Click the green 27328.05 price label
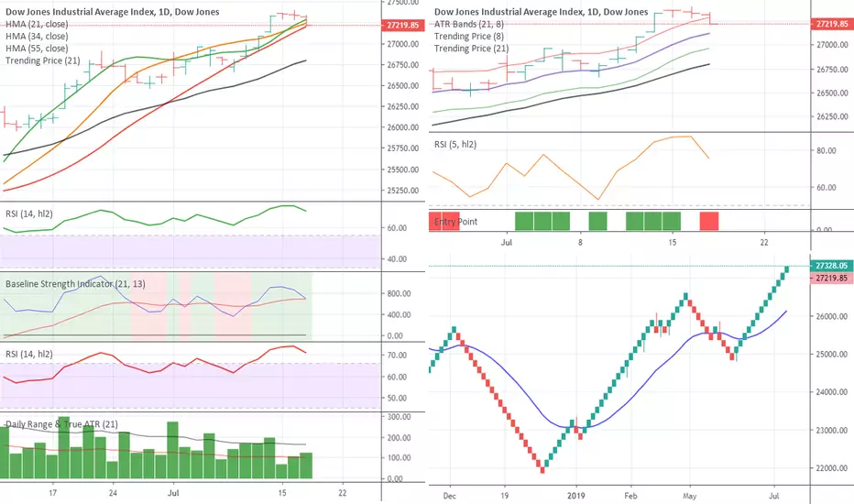 [x=832, y=266]
